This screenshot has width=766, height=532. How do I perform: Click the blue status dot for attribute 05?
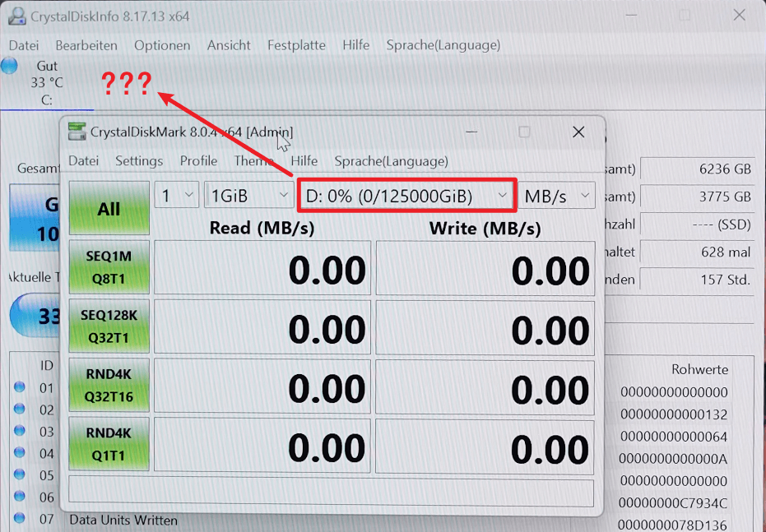coord(20,474)
